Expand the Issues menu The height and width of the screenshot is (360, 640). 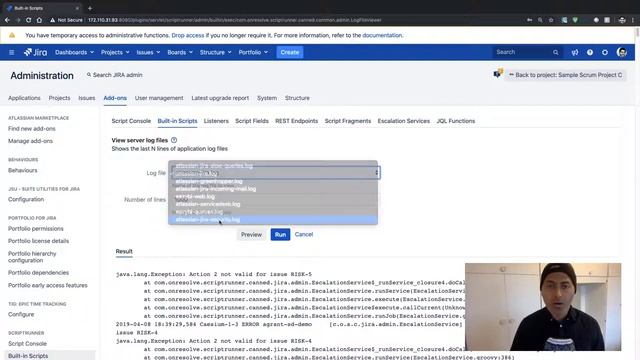click(x=148, y=52)
